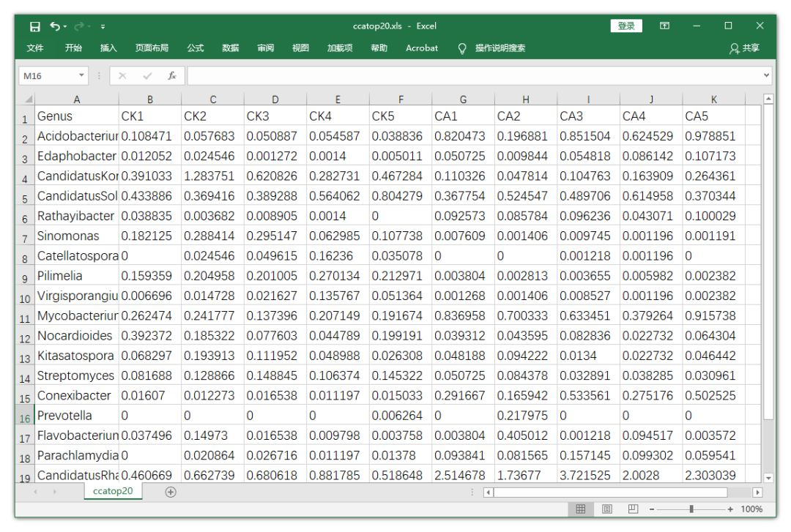This screenshot has width=791, height=532.
Task: Click the 共享 share button
Action: (745, 48)
